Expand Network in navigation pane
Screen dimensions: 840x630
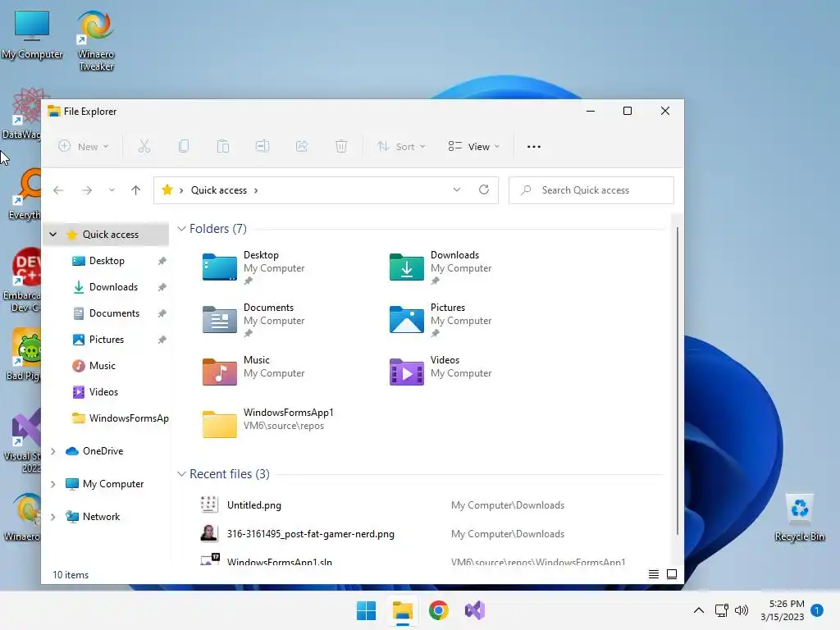click(52, 517)
